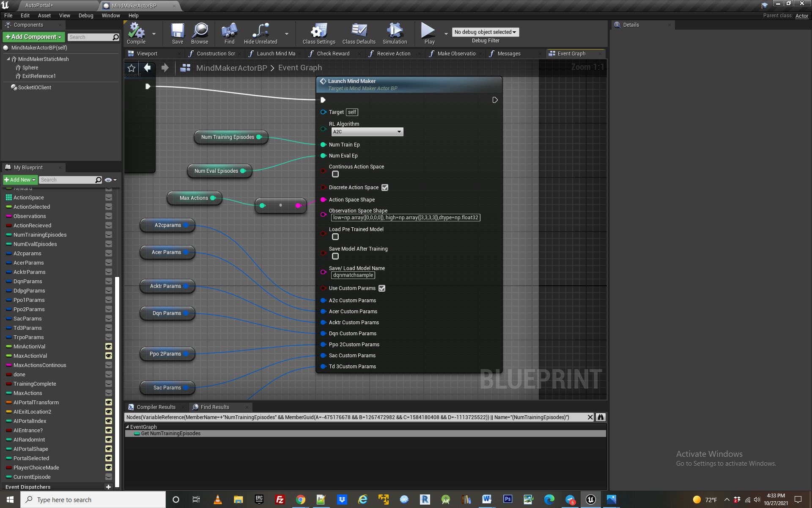The width and height of the screenshot is (812, 508).
Task: Click the Simulation toolbar icon
Action: pos(395,32)
